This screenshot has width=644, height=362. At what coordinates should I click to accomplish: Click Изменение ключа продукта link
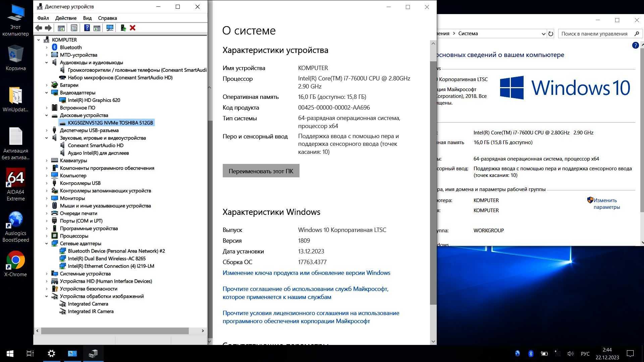pyautogui.click(x=306, y=273)
